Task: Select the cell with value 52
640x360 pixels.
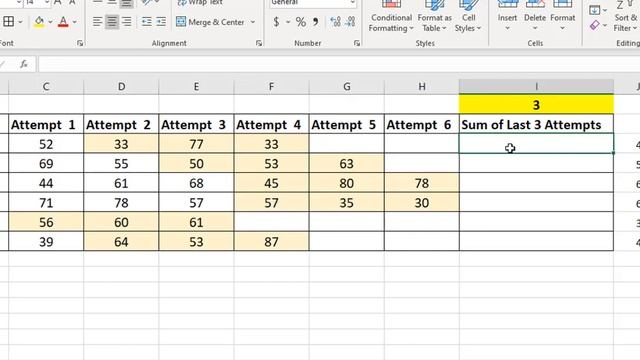Action: 46,144
